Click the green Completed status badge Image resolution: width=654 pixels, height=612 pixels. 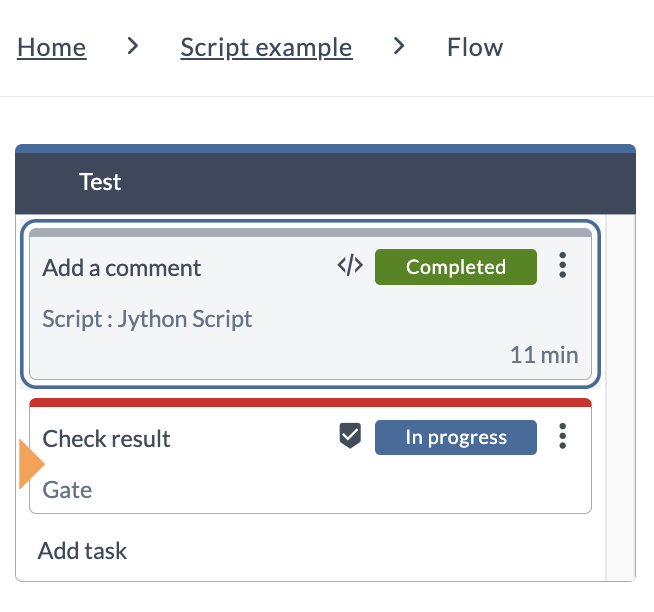click(x=456, y=267)
